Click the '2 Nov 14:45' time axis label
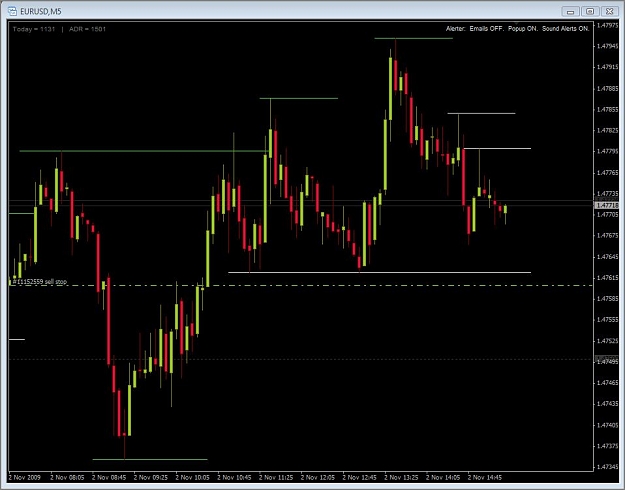 pos(484,477)
